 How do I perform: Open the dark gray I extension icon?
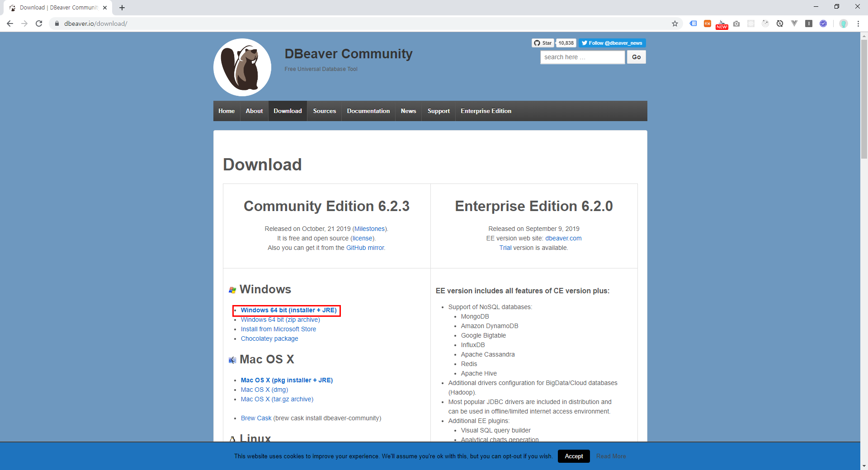coord(809,23)
